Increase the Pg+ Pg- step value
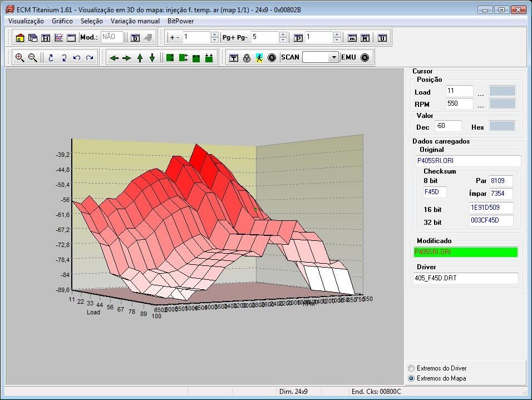 pos(283,34)
